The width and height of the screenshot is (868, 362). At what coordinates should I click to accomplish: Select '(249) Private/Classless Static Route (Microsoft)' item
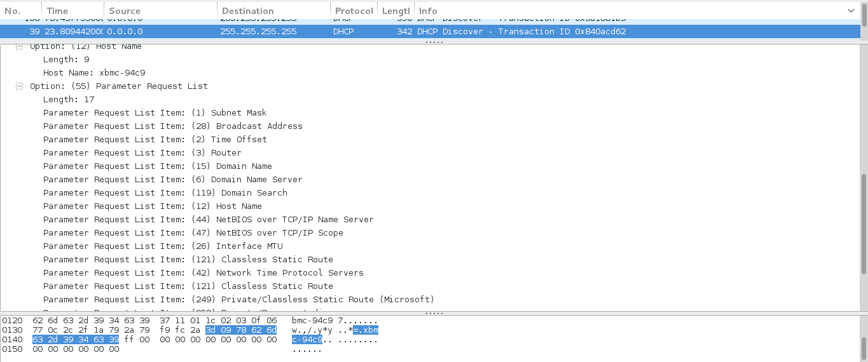(x=238, y=300)
